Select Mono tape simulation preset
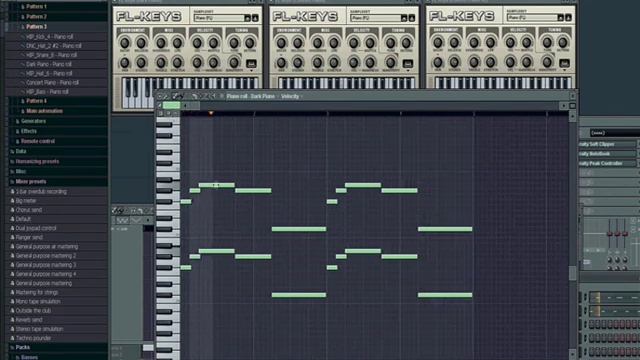The width and height of the screenshot is (640, 360). click(x=38, y=302)
